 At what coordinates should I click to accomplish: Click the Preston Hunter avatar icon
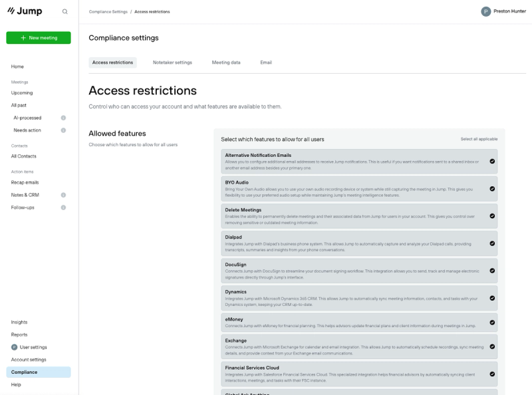coord(485,11)
